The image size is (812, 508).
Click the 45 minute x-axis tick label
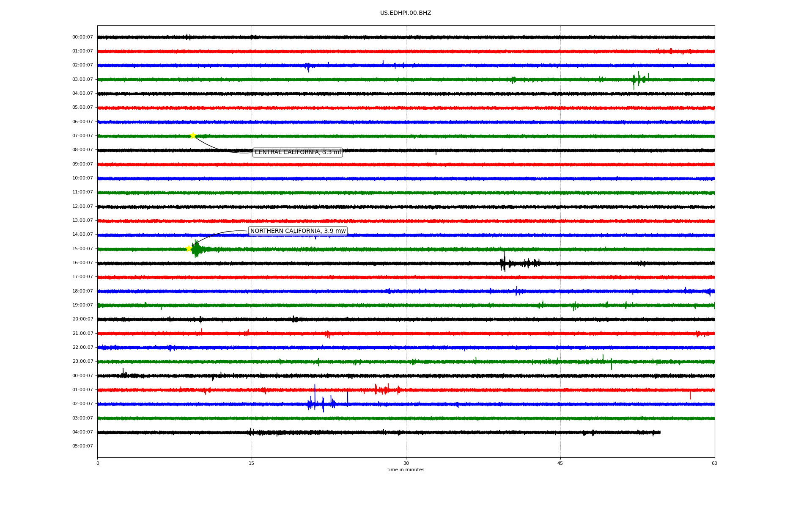coord(560,464)
